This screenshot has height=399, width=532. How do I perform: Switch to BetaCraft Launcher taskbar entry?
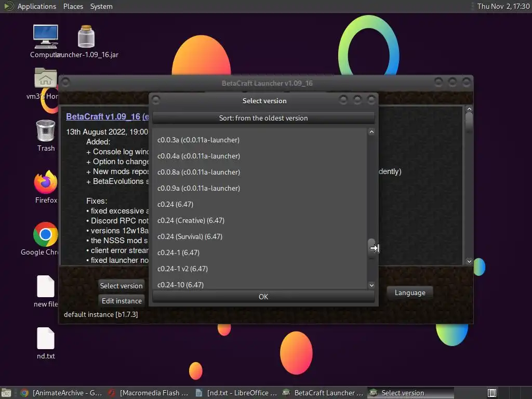(x=323, y=393)
